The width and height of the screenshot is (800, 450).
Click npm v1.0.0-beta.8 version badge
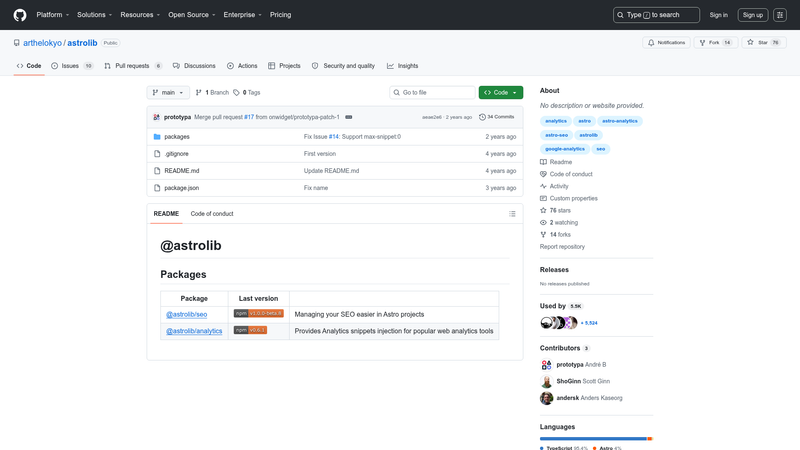(x=259, y=313)
